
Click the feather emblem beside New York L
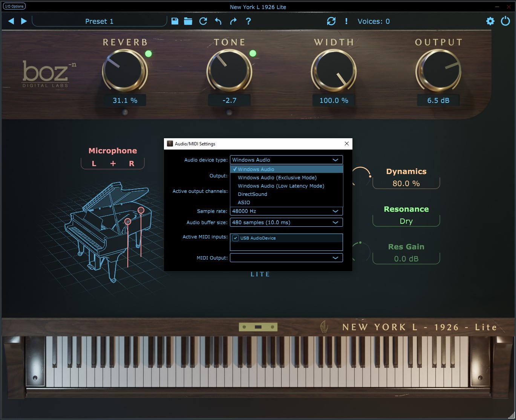pos(323,326)
